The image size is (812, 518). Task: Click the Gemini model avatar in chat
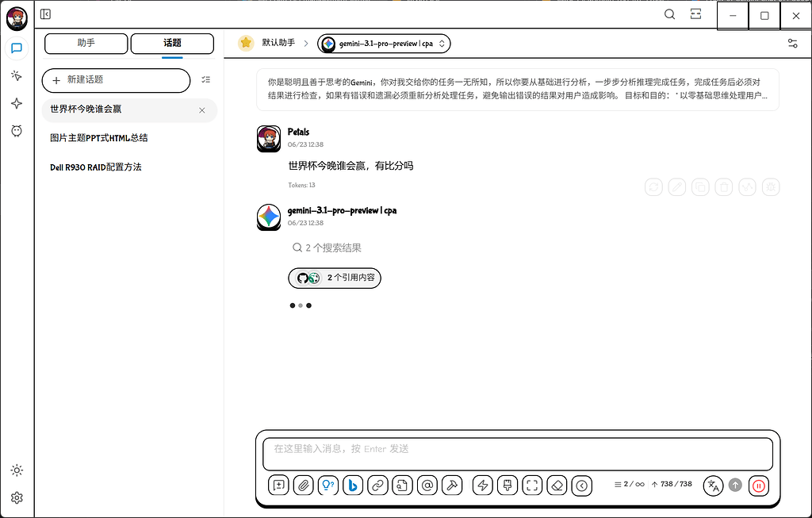click(269, 217)
